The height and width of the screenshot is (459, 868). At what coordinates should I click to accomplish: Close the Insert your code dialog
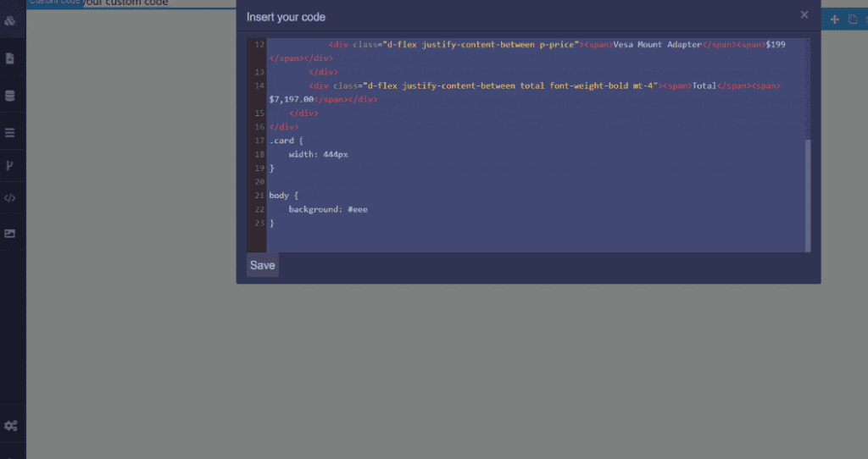coord(804,14)
